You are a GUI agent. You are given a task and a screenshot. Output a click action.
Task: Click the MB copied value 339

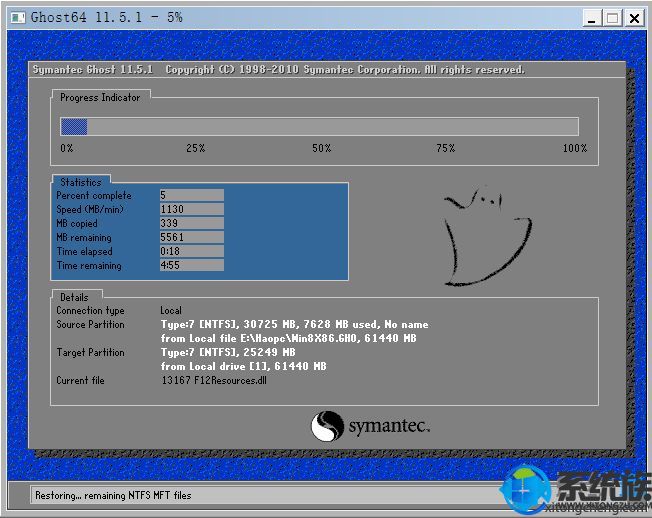coord(192,223)
